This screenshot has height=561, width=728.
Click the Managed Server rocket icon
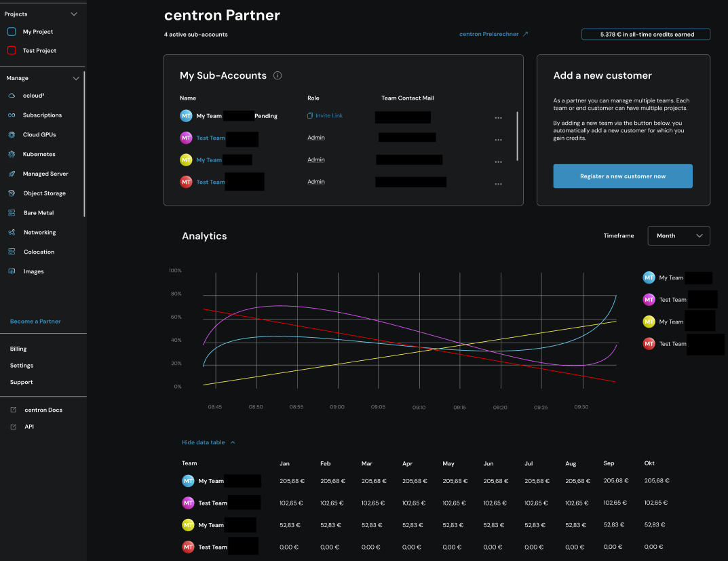coord(12,174)
